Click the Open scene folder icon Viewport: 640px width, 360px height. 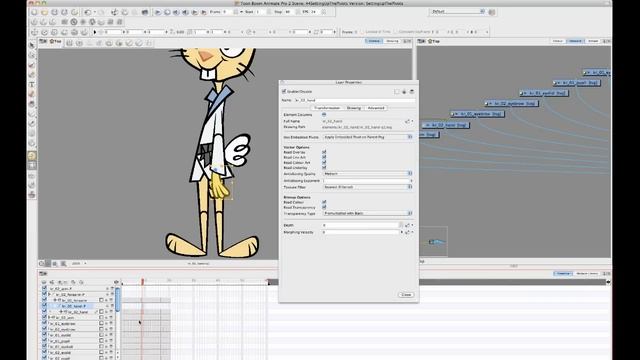[44, 12]
